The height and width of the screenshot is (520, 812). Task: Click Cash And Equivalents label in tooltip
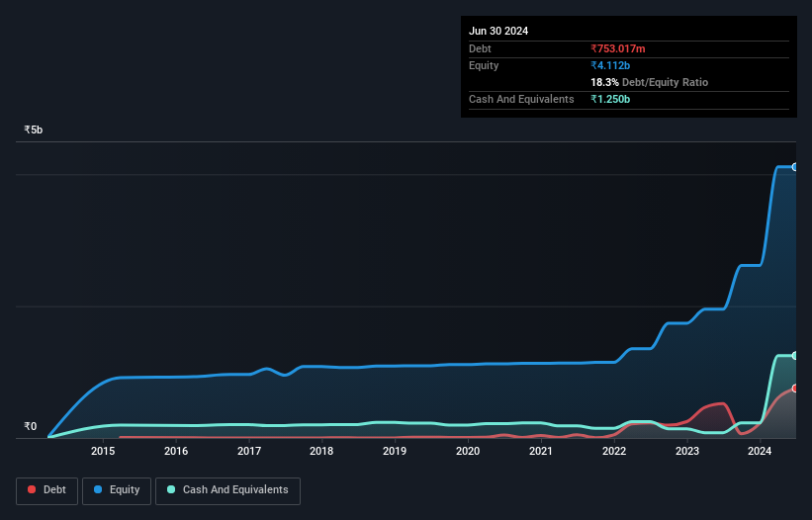[x=521, y=99]
